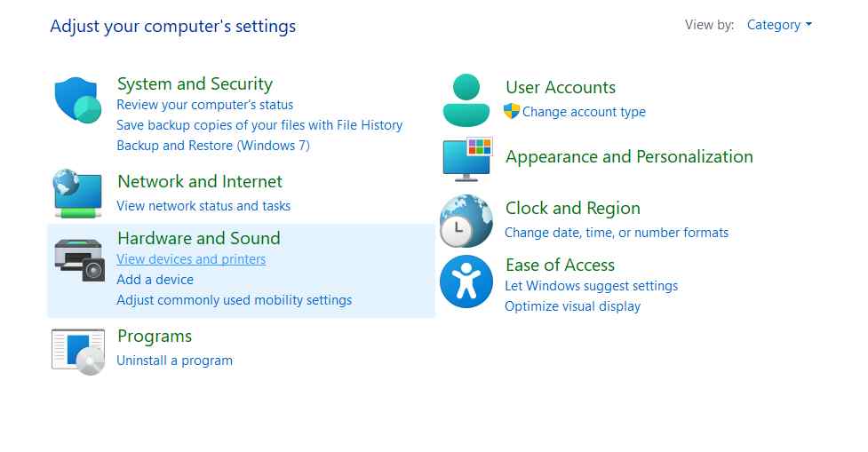The height and width of the screenshot is (452, 868).
Task: Click the System and Security shield icon
Action: (x=78, y=100)
